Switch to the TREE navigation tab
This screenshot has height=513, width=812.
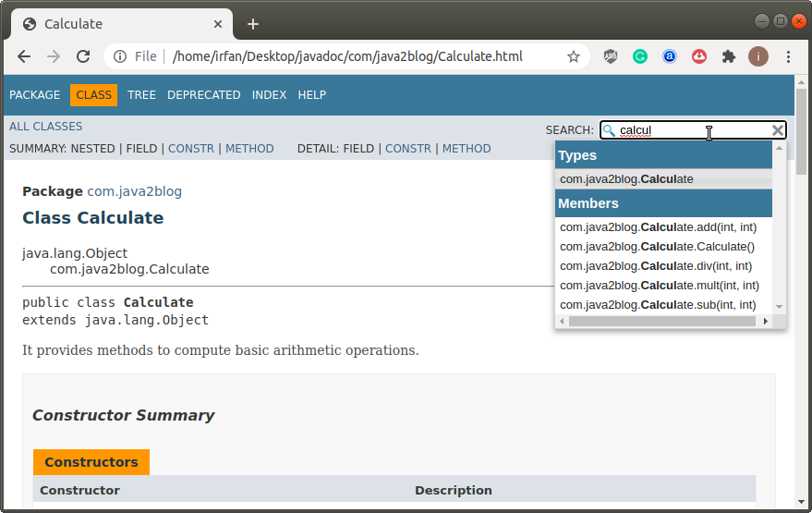[141, 95]
